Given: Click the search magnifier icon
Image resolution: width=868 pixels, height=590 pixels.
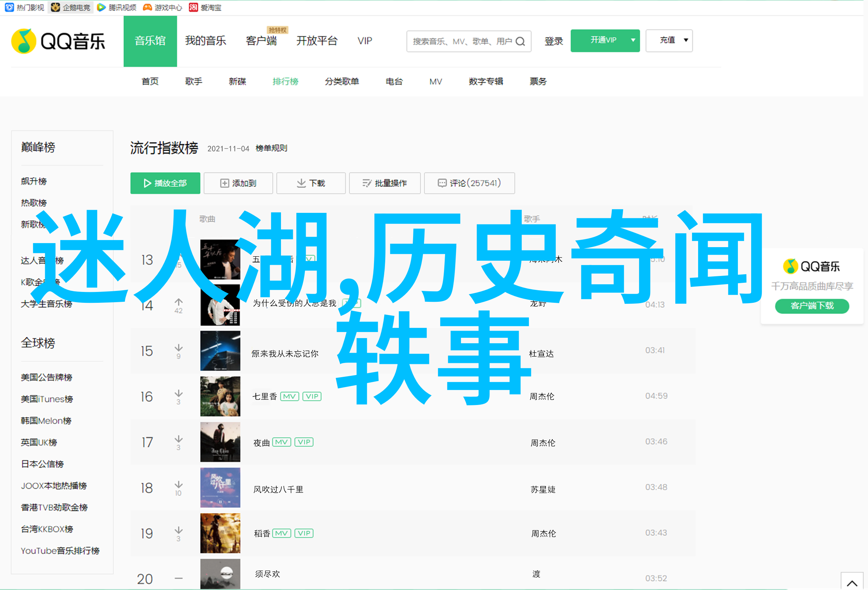Looking at the screenshot, I should pyautogui.click(x=520, y=41).
